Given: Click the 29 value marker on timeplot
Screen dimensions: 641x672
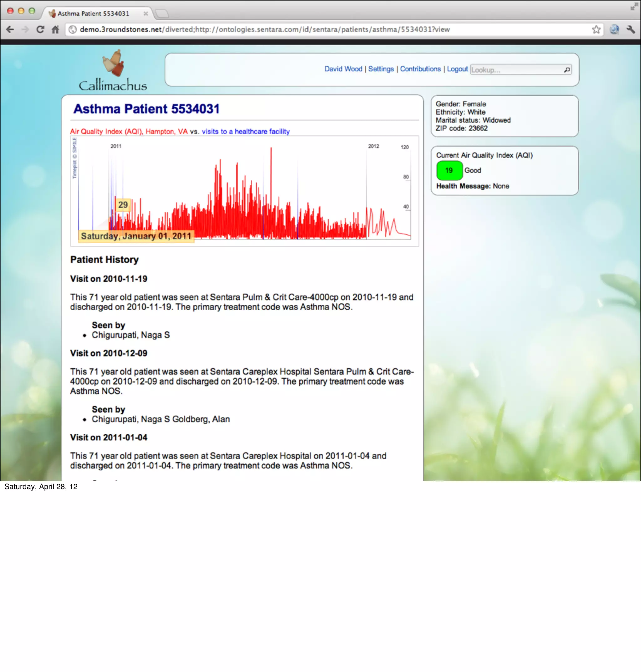Looking at the screenshot, I should click(123, 205).
